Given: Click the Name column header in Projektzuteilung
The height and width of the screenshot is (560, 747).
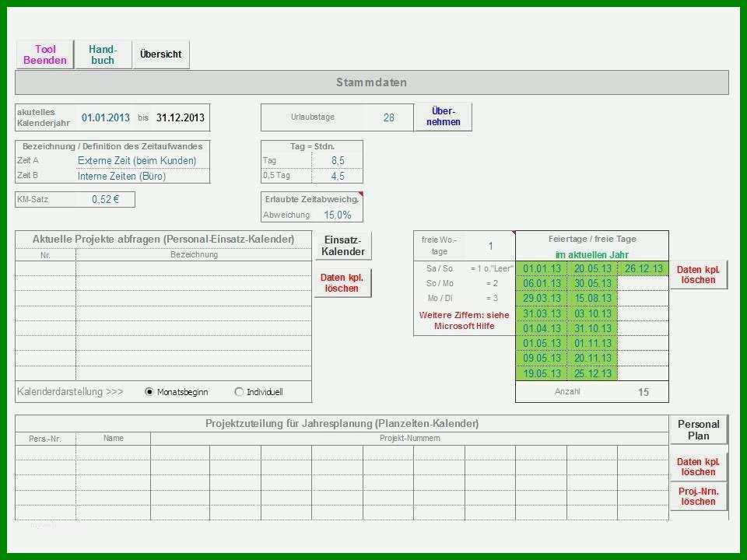Looking at the screenshot, I should pos(114,438).
